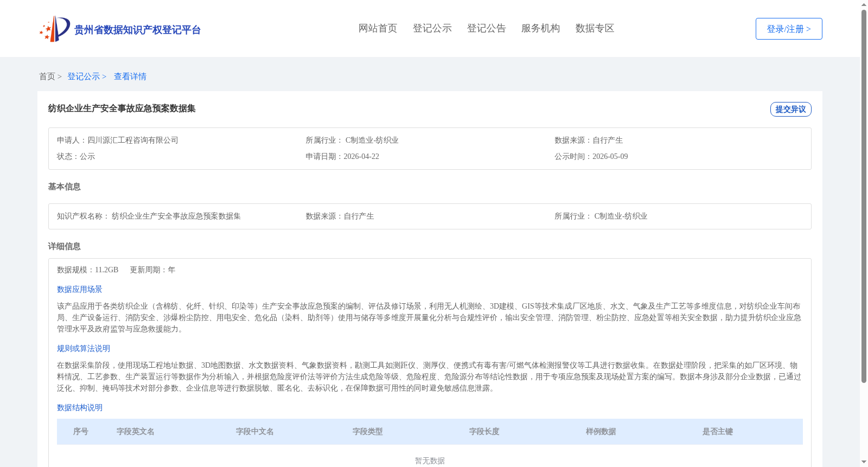The height and width of the screenshot is (467, 868).
Task: Click the 状态：公示 text
Action: (76, 156)
